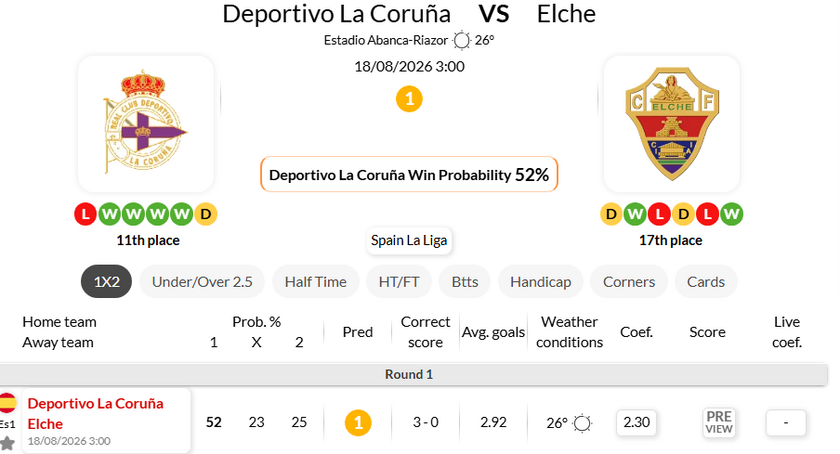Open the Btts predictions tab
Screen dimensions: 840x454
pyautogui.click(x=464, y=281)
